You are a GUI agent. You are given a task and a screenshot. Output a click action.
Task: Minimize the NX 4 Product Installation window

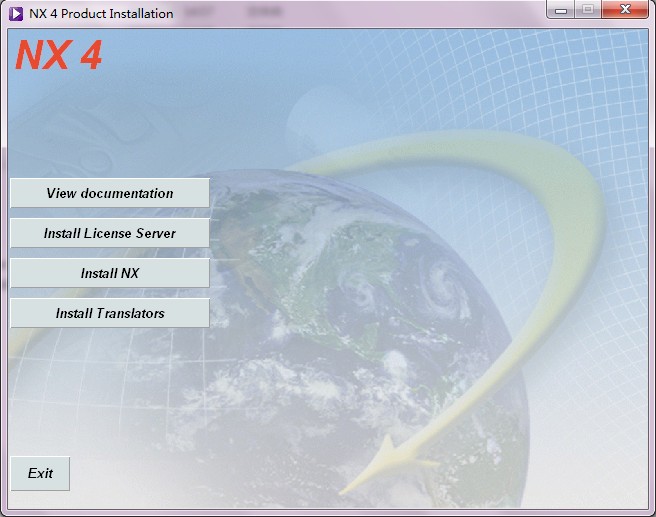coord(561,9)
